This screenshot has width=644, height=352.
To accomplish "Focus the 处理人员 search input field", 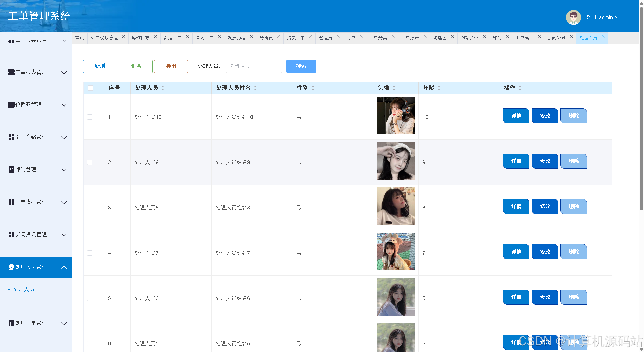I will click(x=254, y=66).
